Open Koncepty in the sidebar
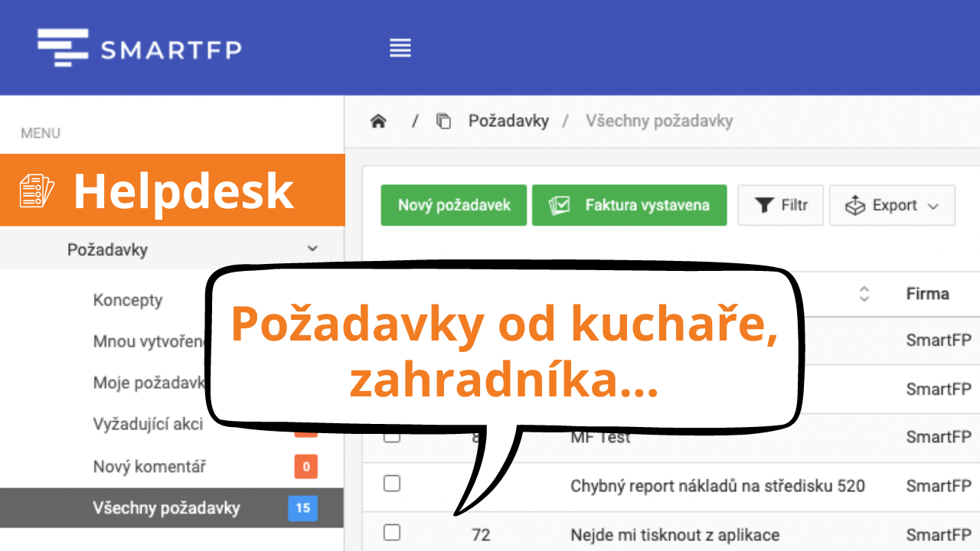This screenshot has width=980, height=551. pyautogui.click(x=128, y=300)
